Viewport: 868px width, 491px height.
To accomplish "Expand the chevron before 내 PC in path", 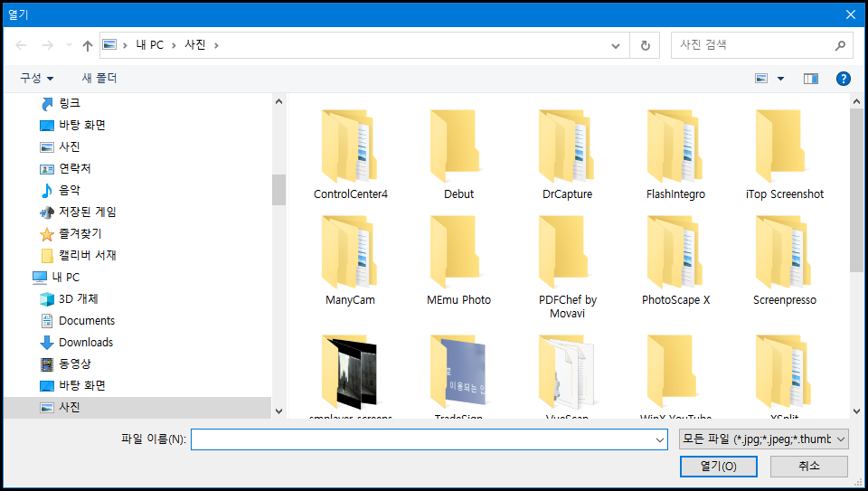I will pos(125,45).
